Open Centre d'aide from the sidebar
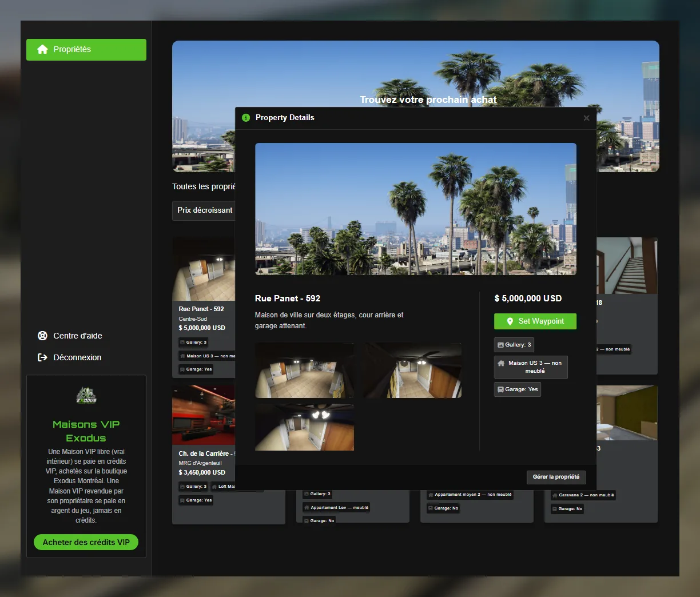 [70, 336]
